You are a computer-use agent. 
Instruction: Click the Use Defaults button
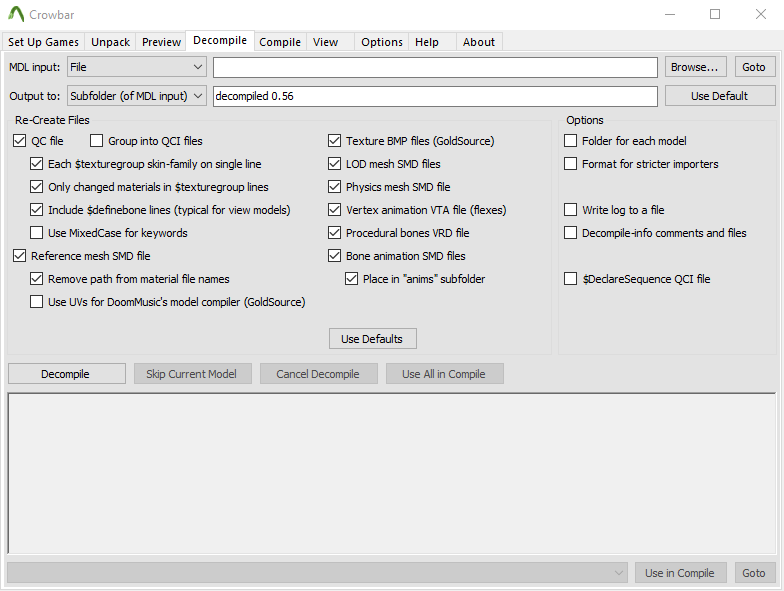(372, 339)
